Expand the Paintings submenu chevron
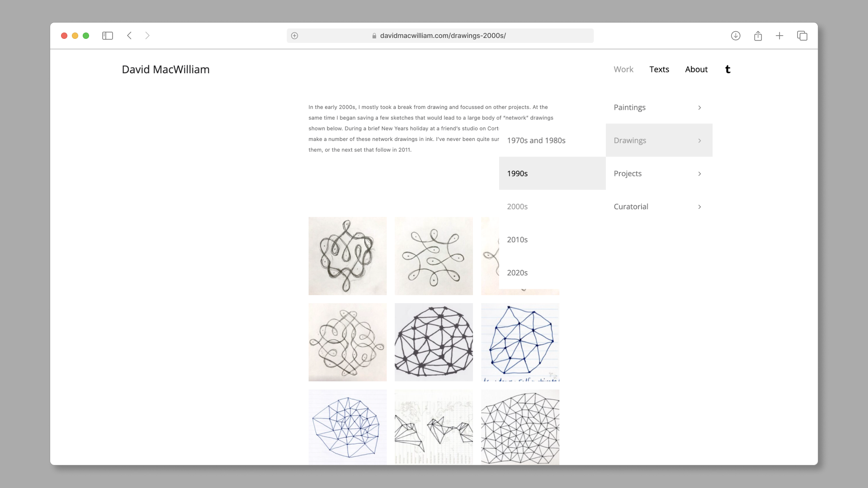This screenshot has width=868, height=488. pos(699,108)
